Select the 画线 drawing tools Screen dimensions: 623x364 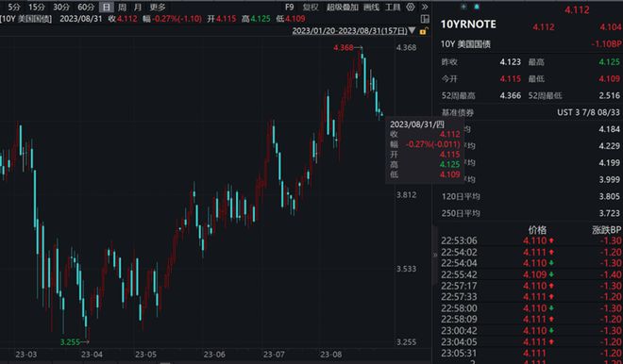pos(372,8)
